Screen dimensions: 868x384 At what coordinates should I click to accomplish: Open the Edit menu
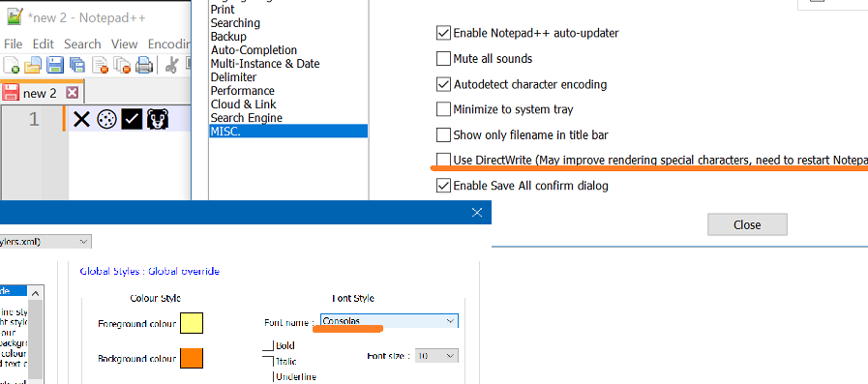tap(44, 44)
